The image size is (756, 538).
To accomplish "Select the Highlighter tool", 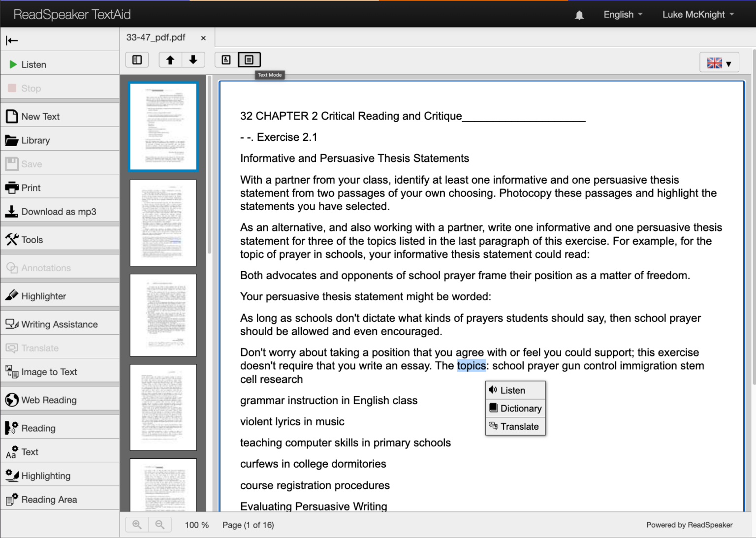I will 43,296.
